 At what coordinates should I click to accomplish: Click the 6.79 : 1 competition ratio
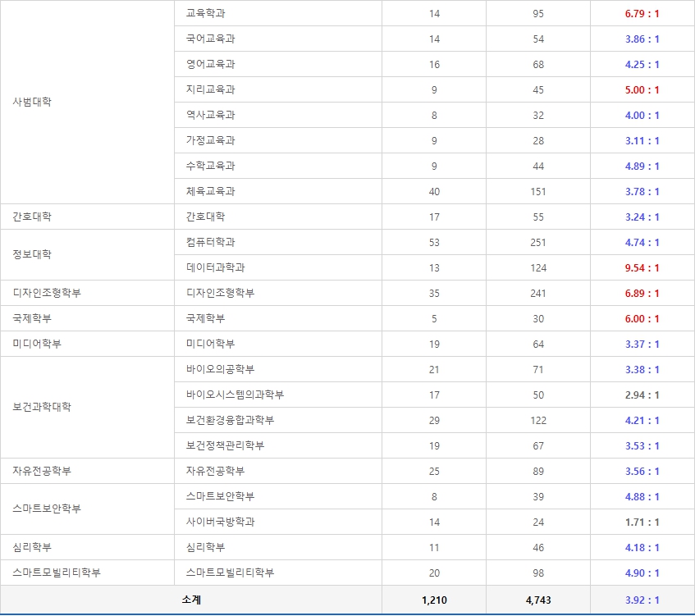[642, 14]
